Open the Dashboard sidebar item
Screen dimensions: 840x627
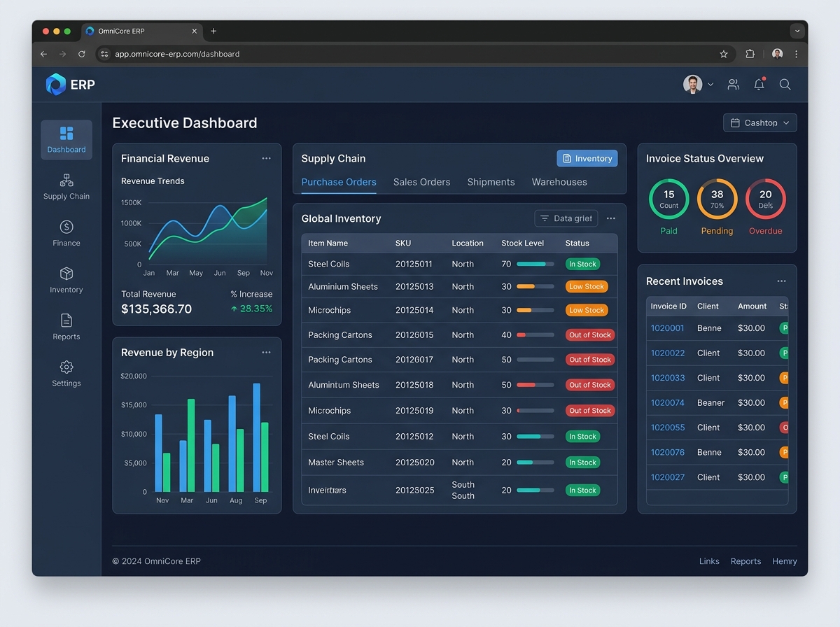tap(66, 140)
